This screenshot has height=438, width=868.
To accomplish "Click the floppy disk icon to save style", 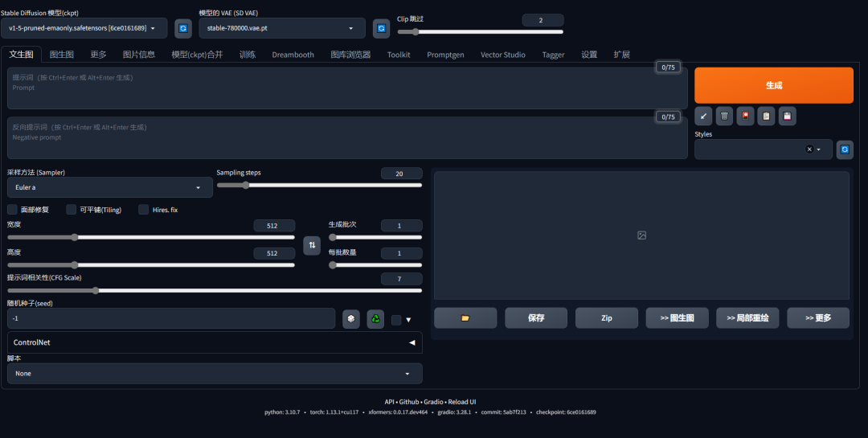I will click(787, 117).
